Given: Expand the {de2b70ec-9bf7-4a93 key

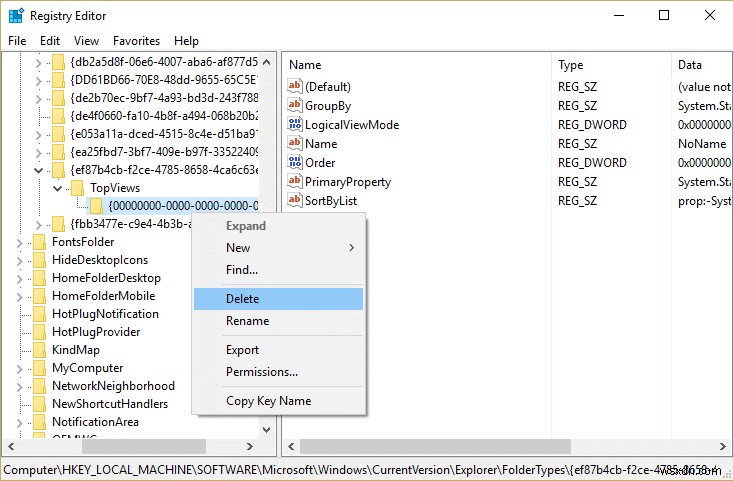Looking at the screenshot, I should [38, 98].
